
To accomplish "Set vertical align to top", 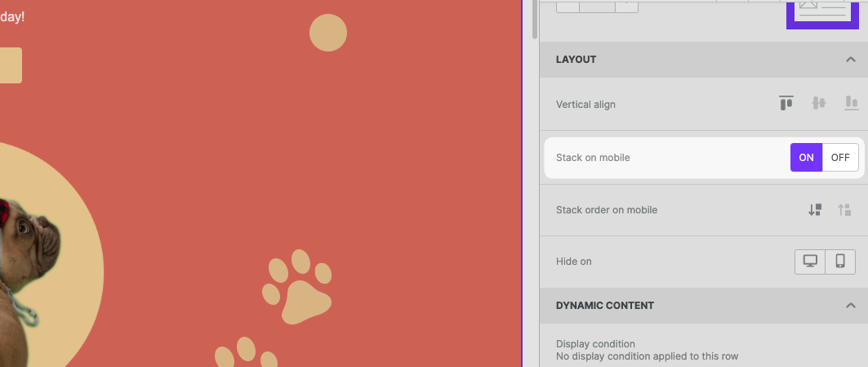I will (786, 104).
